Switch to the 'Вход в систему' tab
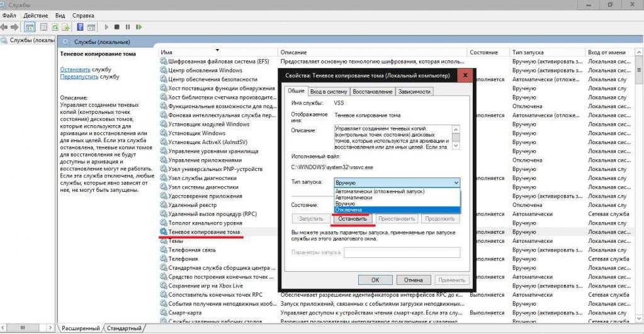This screenshot has width=644, height=334. tap(329, 91)
